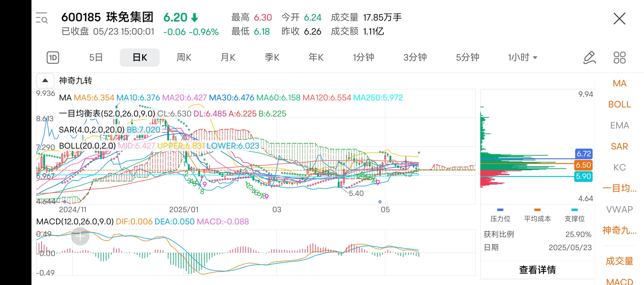Switch to the 年K chart tab

click(x=316, y=57)
